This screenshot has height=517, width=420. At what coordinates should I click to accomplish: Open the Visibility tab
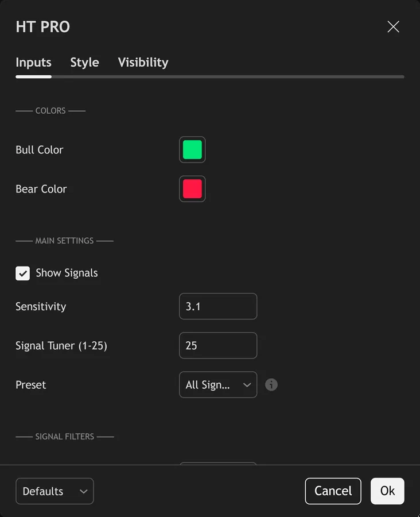143,62
